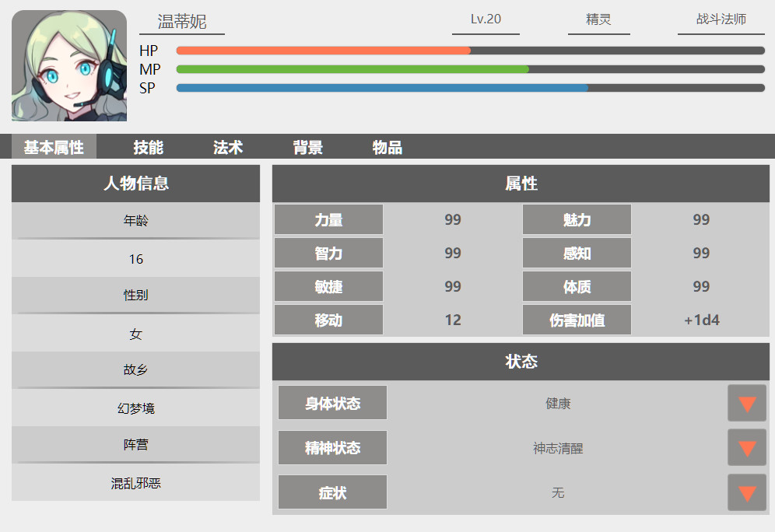The image size is (775, 532).
Task: Select the 背景 tab
Action: click(307, 147)
